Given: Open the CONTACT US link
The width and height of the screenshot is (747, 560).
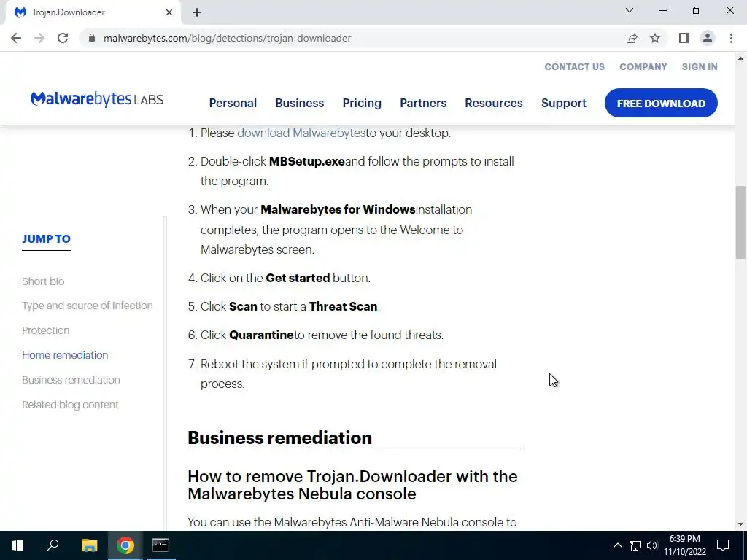Looking at the screenshot, I should coord(575,66).
